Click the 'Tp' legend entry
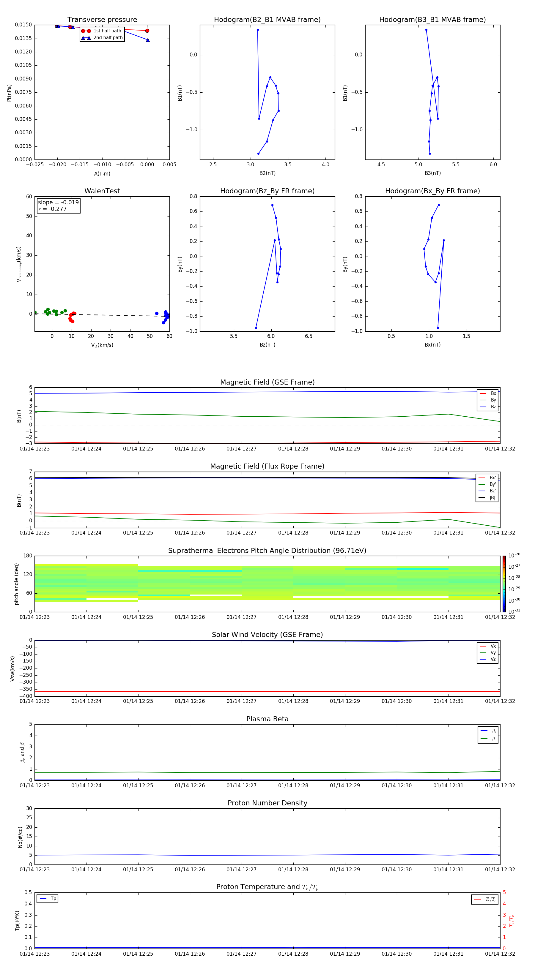This screenshot has height=980, width=535. (x=48, y=899)
